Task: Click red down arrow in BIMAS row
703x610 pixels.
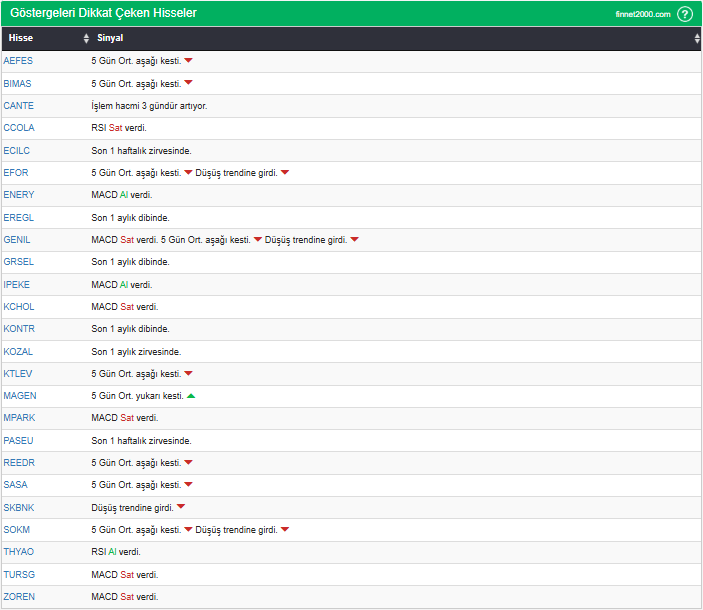Action: 188,83
